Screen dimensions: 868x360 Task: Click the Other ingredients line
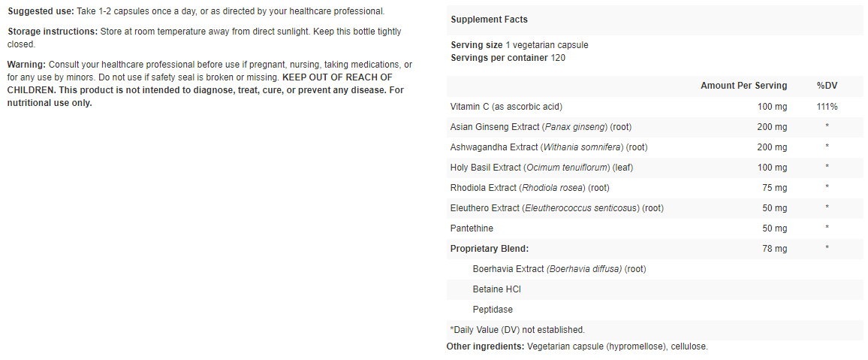pos(577,346)
